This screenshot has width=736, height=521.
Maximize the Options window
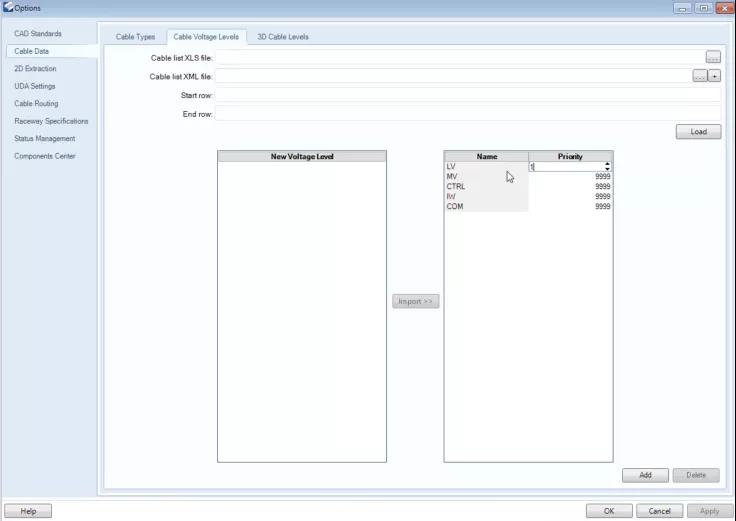click(x=704, y=8)
